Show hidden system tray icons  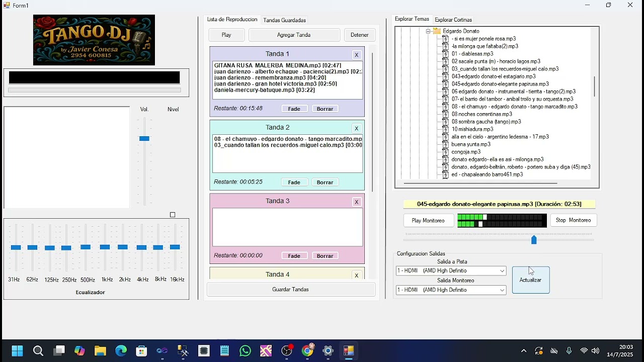pyautogui.click(x=524, y=351)
